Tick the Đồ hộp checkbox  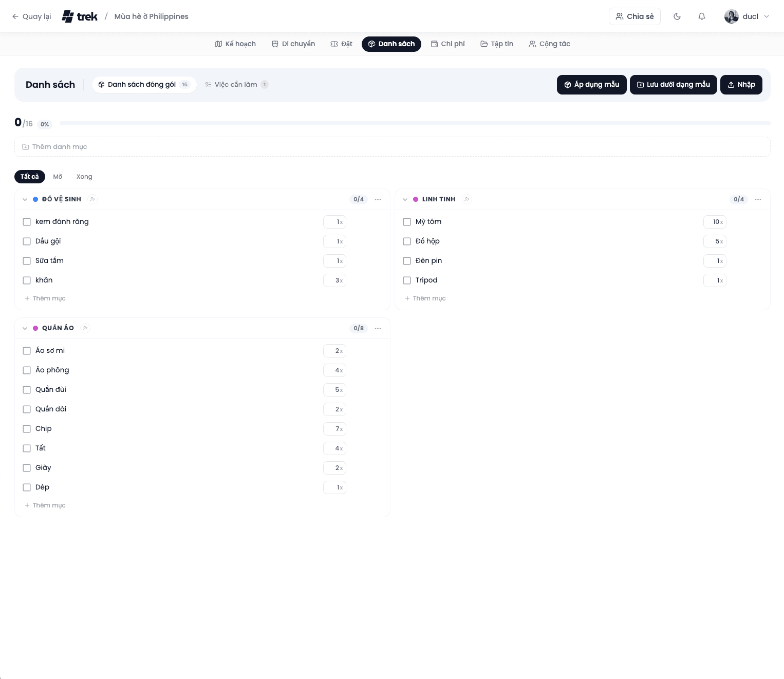tap(407, 241)
